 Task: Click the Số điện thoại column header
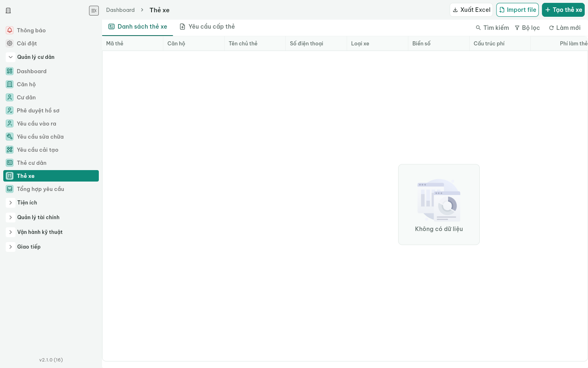(x=316, y=43)
